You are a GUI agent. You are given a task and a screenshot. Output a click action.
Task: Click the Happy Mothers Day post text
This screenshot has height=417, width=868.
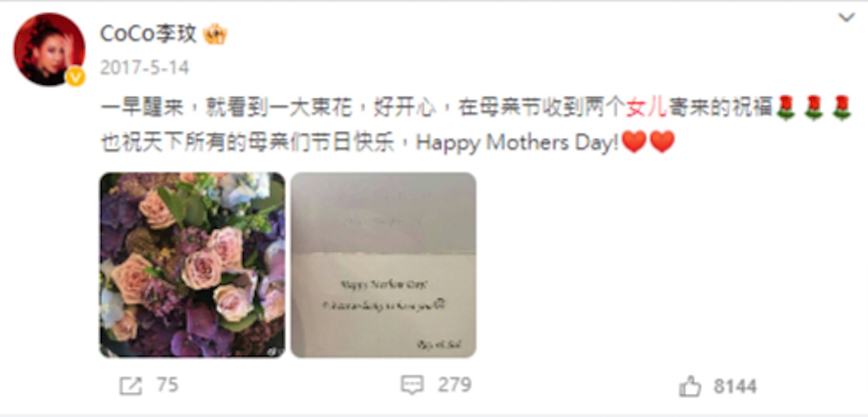point(517,143)
